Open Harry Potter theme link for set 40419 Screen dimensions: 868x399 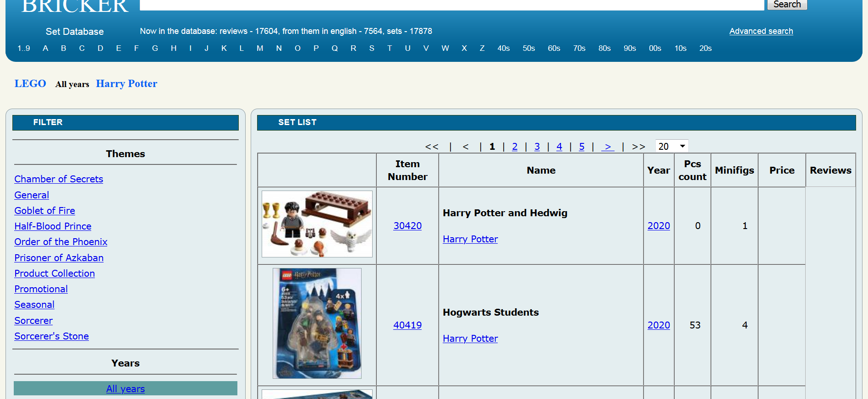(470, 339)
